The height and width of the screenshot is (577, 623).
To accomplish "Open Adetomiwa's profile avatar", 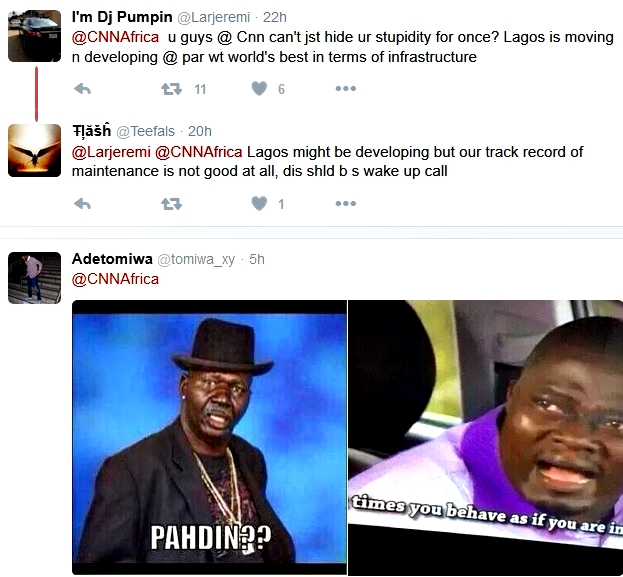I will (x=35, y=278).
